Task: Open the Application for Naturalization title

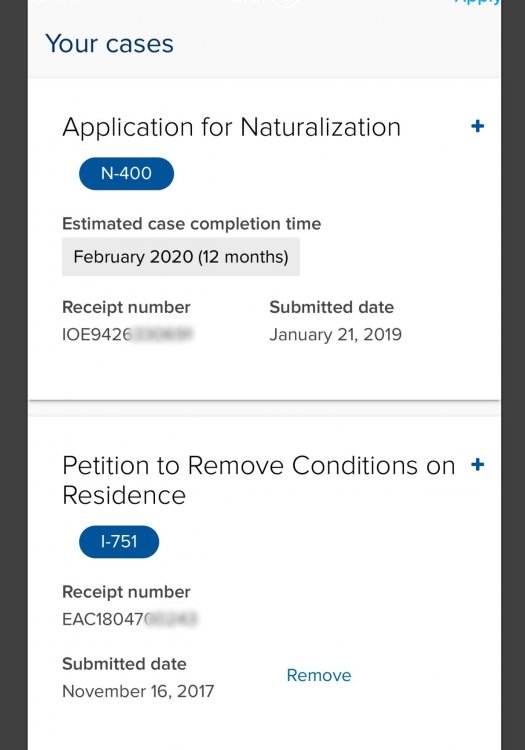Action: (231, 127)
